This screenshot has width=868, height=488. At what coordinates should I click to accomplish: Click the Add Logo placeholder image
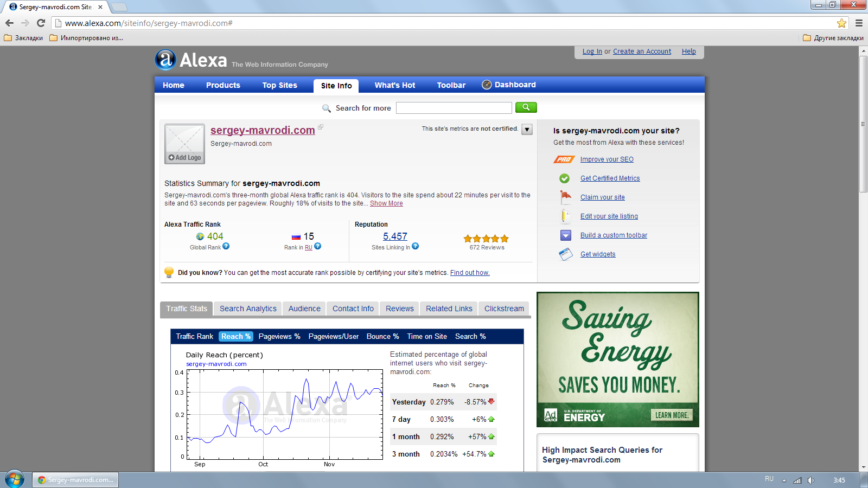click(184, 144)
